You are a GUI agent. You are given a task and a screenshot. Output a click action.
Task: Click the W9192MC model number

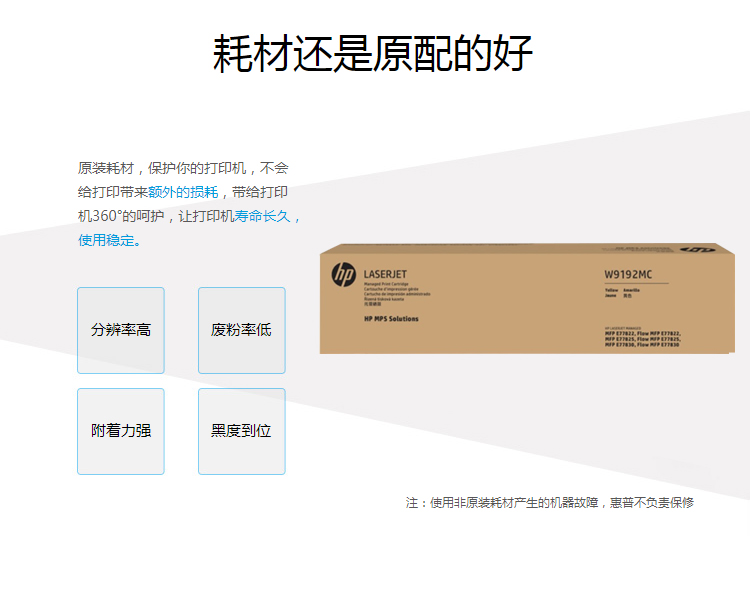(628, 274)
